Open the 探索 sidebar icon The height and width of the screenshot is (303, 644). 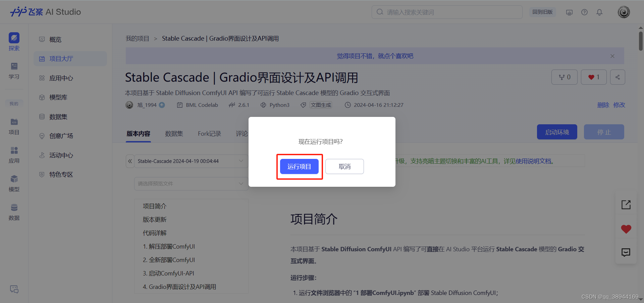point(14,42)
